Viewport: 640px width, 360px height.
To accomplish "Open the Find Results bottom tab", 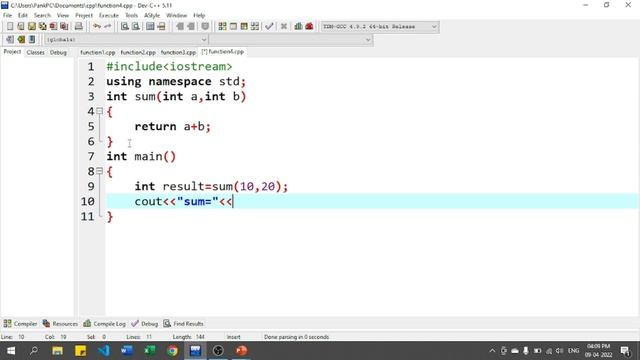I will [183, 324].
